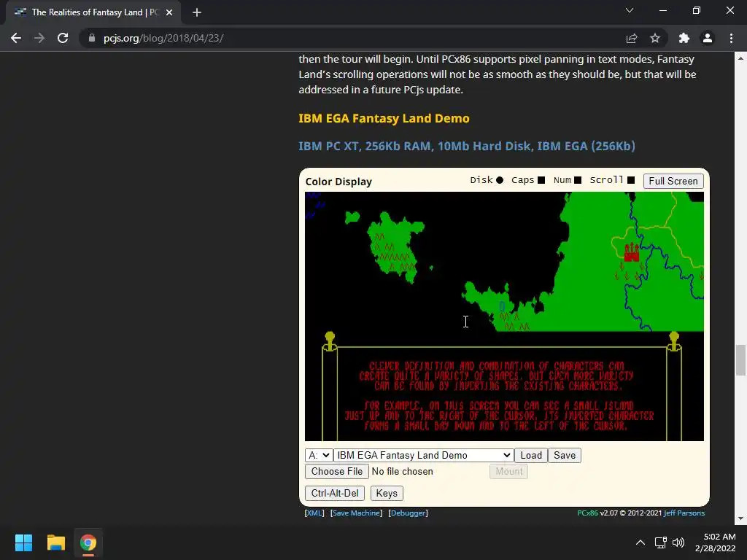Screen dimensions: 747x560
Task: Click the Chrome icon on the taskbar
Action: pos(88,542)
